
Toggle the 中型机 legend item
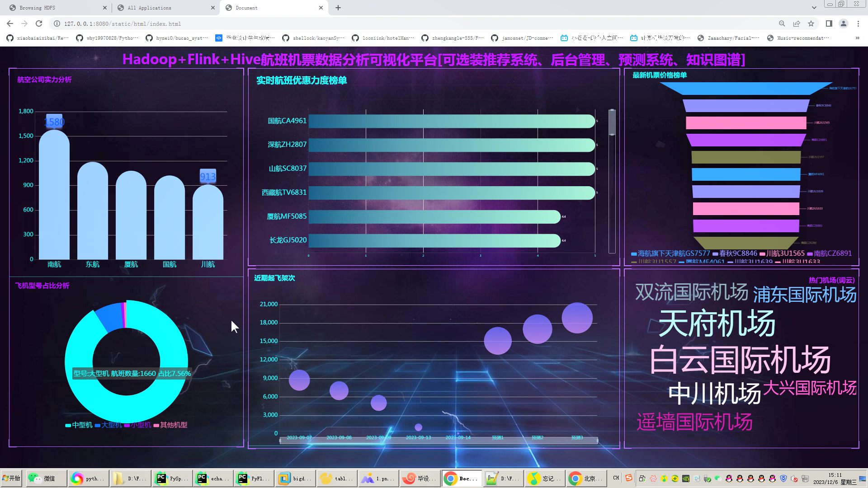click(x=79, y=425)
